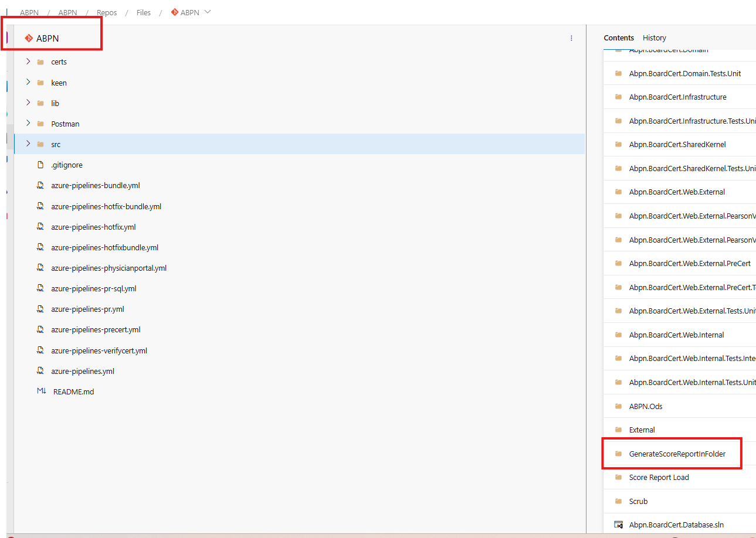The height and width of the screenshot is (538, 756).
Task: Expand the keen folder chevron
Action: pyautogui.click(x=28, y=83)
